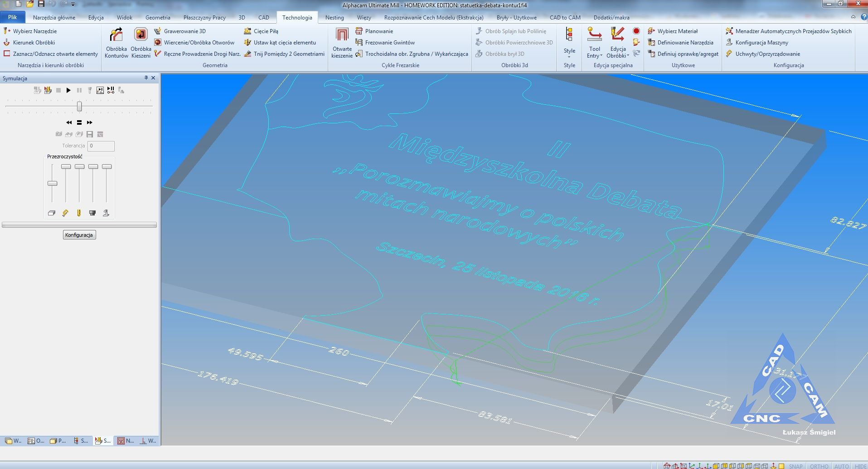
Task: Switch to the Nesting tab
Action: point(335,17)
